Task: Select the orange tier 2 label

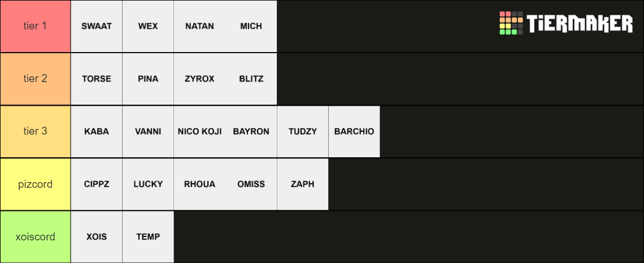Action: point(36,79)
